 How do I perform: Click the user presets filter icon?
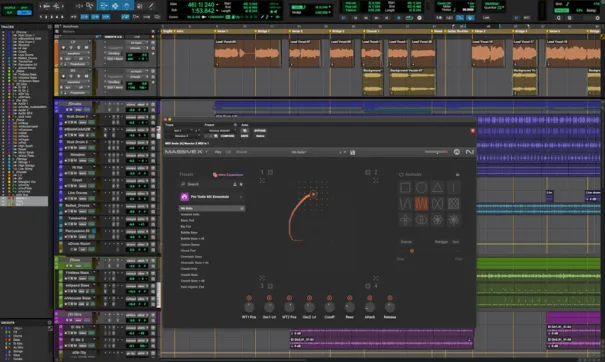[235, 184]
